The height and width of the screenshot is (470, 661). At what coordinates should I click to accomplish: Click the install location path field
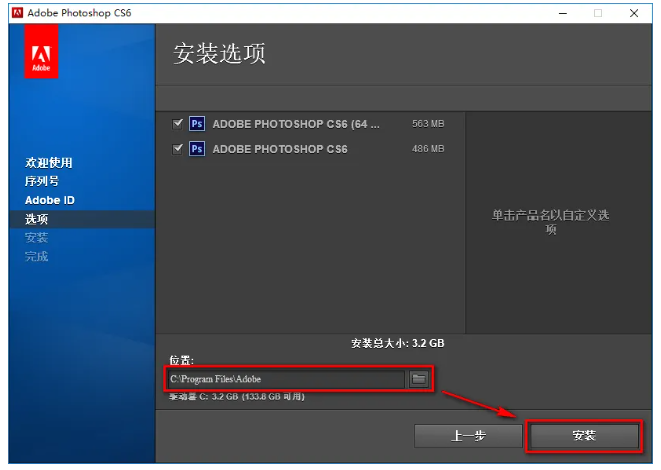pyautogui.click(x=285, y=378)
